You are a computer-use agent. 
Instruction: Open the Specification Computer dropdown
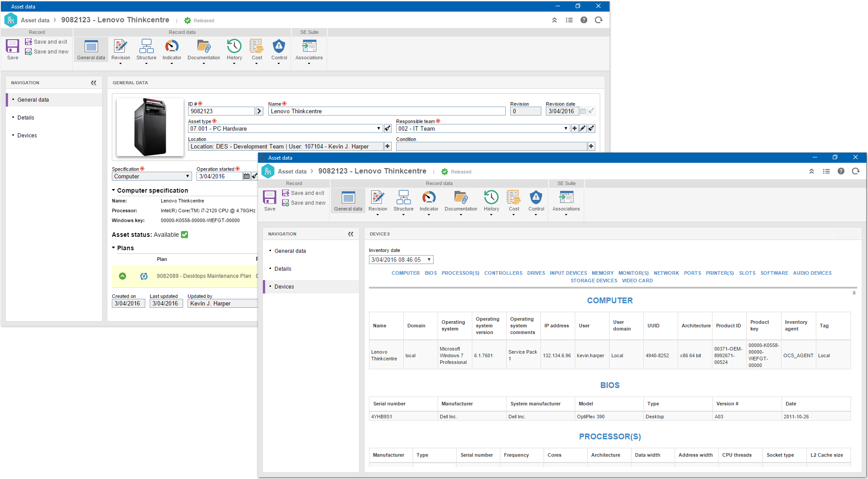pos(188,176)
